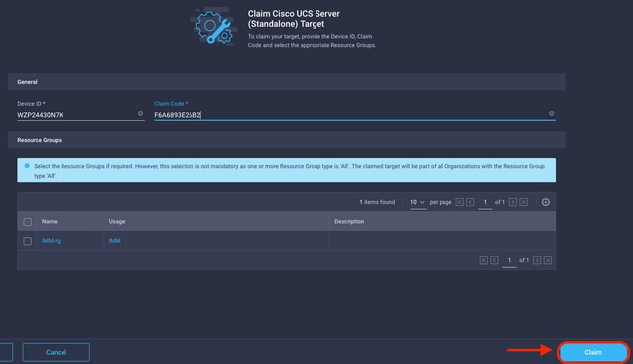633x364 pixels.
Task: Open the Device ID info icon
Action: [140, 114]
